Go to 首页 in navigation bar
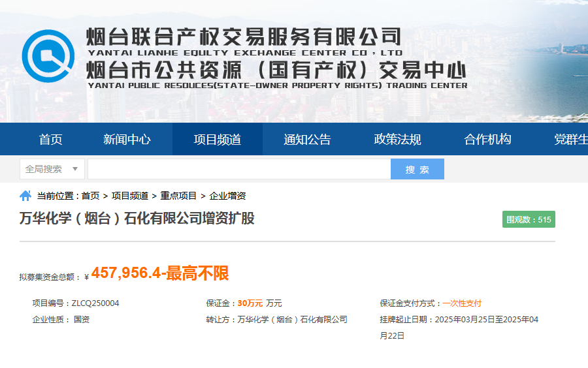The width and height of the screenshot is (588, 368). click(51, 139)
